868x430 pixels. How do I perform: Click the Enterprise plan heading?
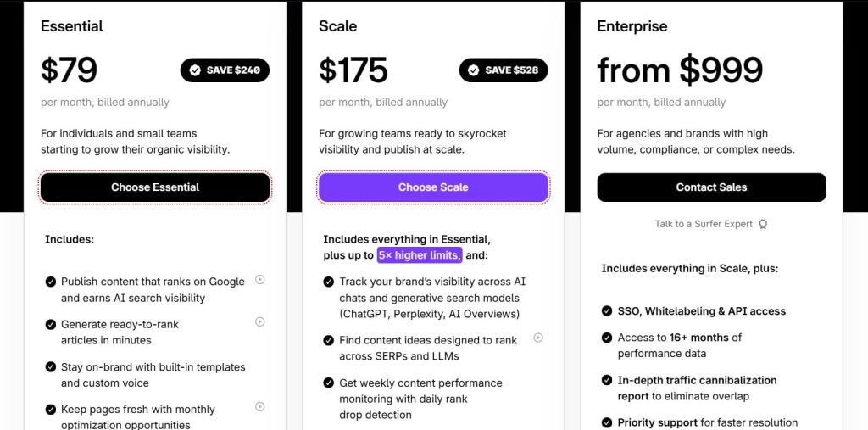pyautogui.click(x=632, y=26)
